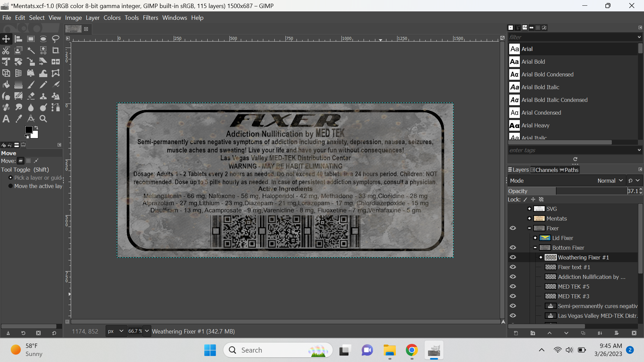The image size is (644, 362).
Task: Click the black foreground color swatch
Action: [29, 129]
